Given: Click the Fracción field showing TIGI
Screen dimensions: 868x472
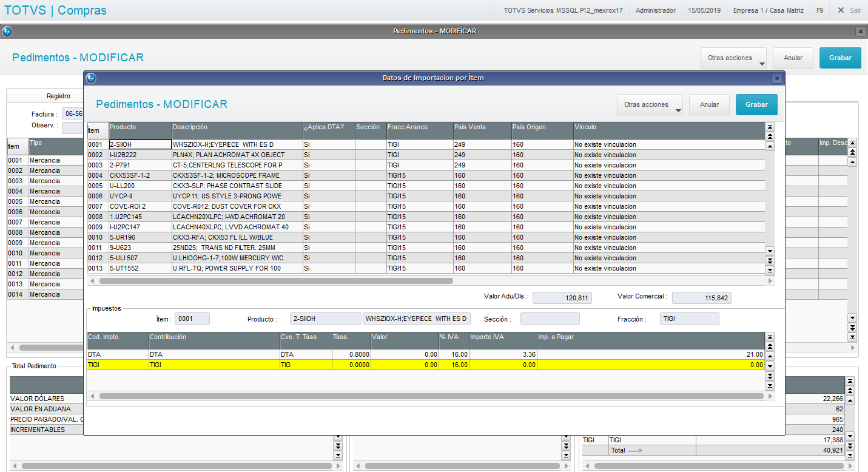Looking at the screenshot, I should pyautogui.click(x=689, y=319).
